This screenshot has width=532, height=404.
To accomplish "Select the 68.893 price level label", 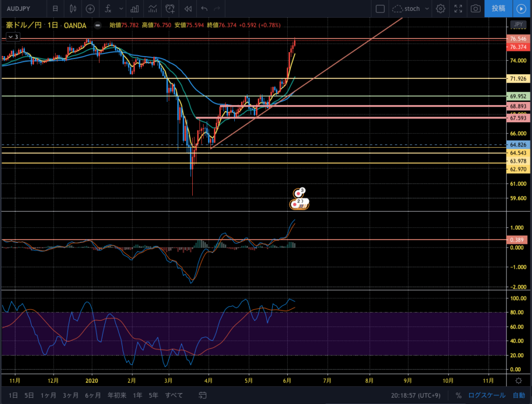I will click(518, 106).
